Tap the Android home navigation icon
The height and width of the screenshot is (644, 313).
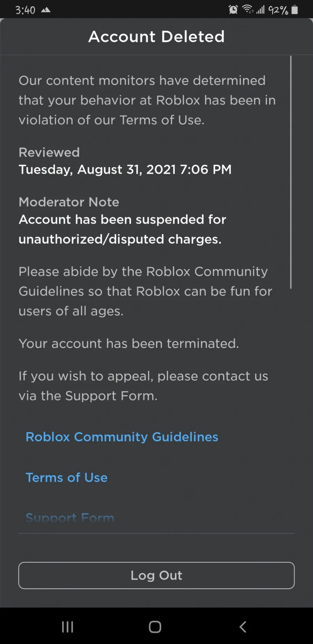[155, 627]
